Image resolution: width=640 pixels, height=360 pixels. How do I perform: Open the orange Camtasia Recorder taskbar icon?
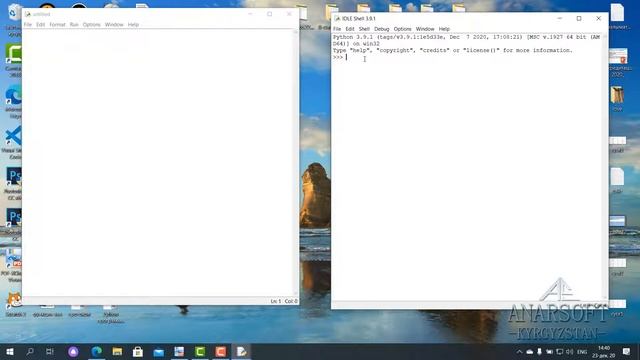pyautogui.click(x=221, y=351)
